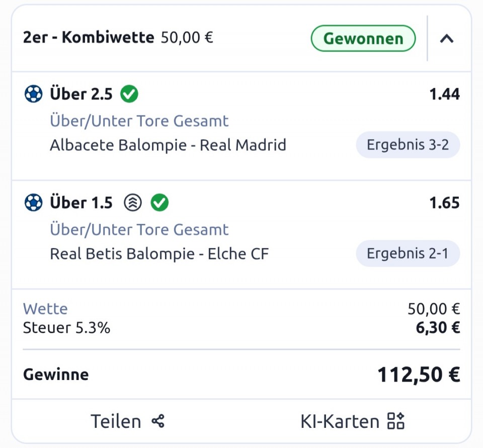
Task: Click the Gewonnen status badge
Action: [x=363, y=39]
